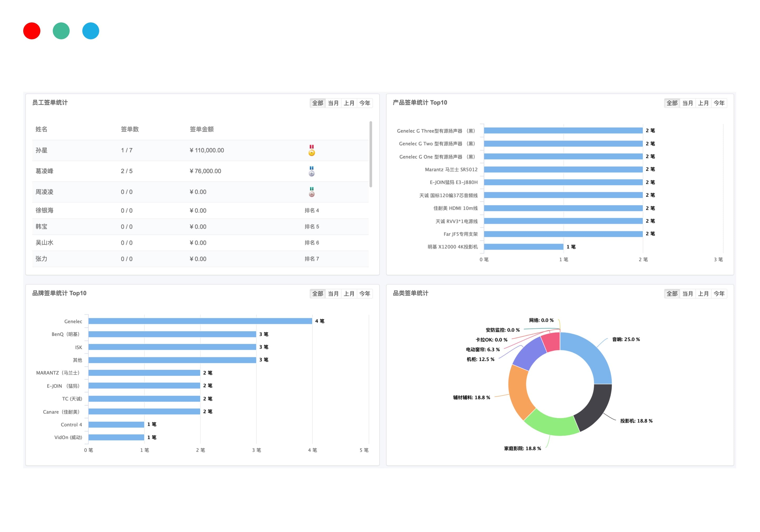Filter 品类签单统计 by 上月
This screenshot has width=760, height=532.
tap(704, 294)
